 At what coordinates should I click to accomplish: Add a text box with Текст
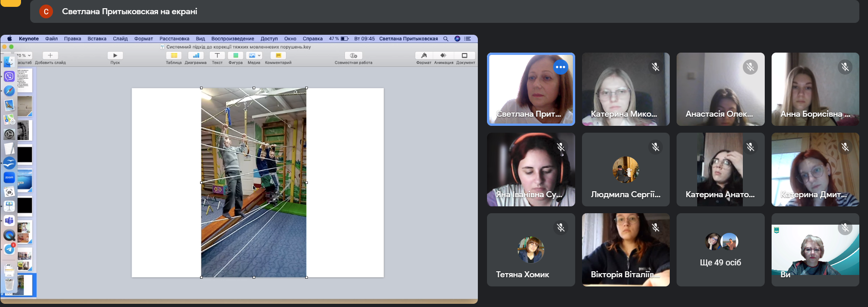pyautogui.click(x=217, y=55)
